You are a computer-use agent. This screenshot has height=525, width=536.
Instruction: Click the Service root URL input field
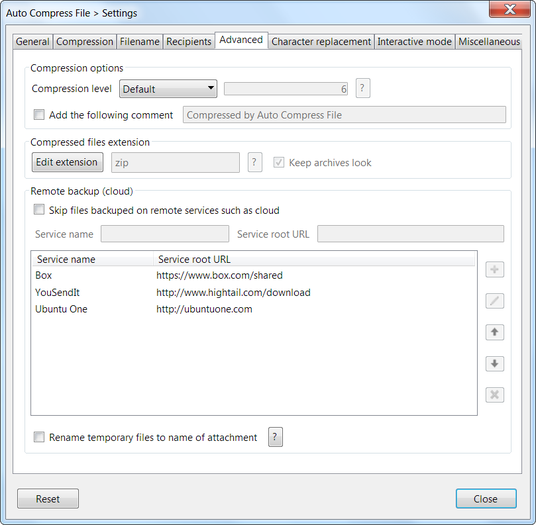[x=411, y=234]
